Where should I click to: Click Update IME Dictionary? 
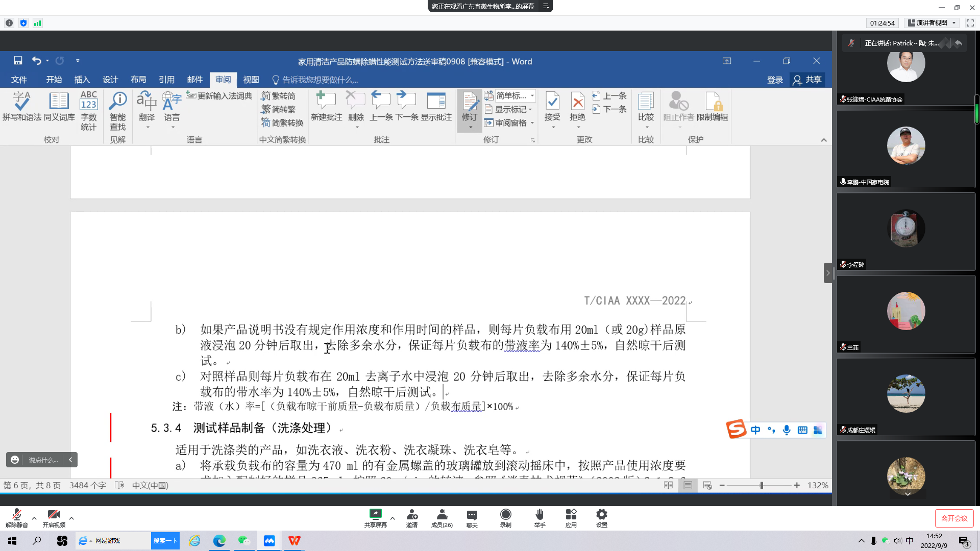tap(219, 96)
